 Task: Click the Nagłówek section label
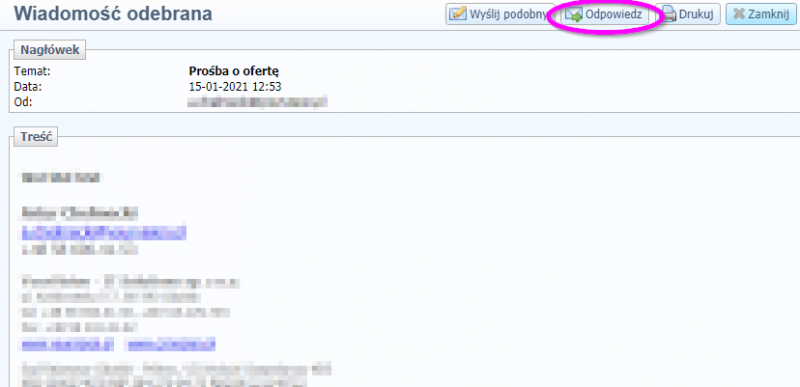point(49,50)
